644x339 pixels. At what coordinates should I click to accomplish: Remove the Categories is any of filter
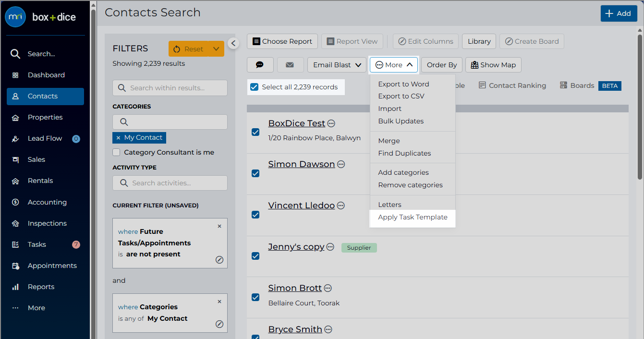point(219,302)
